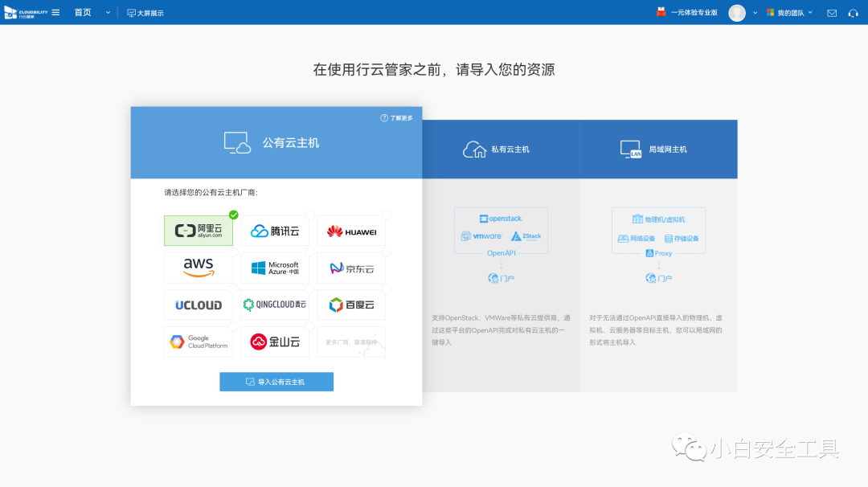Select QINGCLOUD 青云 vendor
Viewport: 868px width, 487px height.
[x=275, y=305]
